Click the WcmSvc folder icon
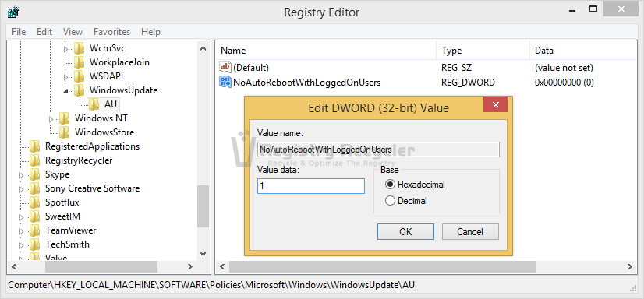Viewport: 644px width, 299px height. 80,48
